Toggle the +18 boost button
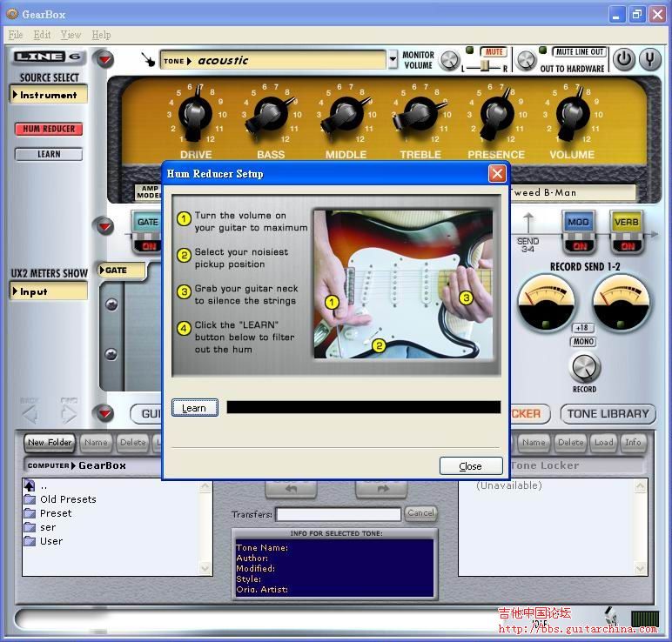This screenshot has width=672, height=642. click(x=583, y=328)
